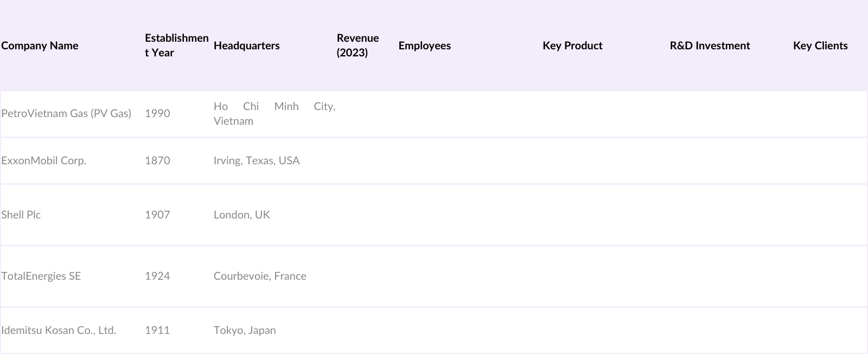Select the Key Product column header
868x354 pixels.
coord(572,46)
